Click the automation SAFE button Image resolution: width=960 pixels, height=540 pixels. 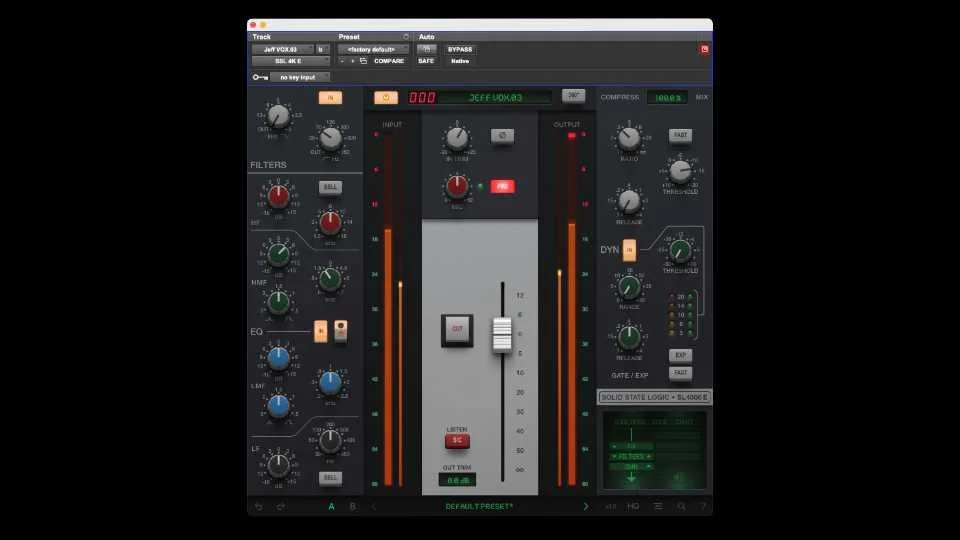point(426,61)
